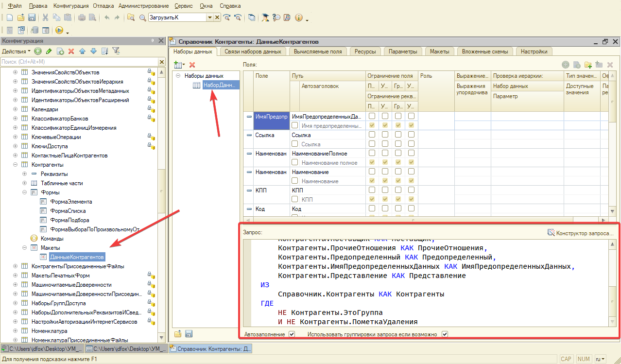The height and width of the screenshot is (364, 621).
Task: Click the pencil Edit icon in the Configuration panel
Action: [49, 51]
